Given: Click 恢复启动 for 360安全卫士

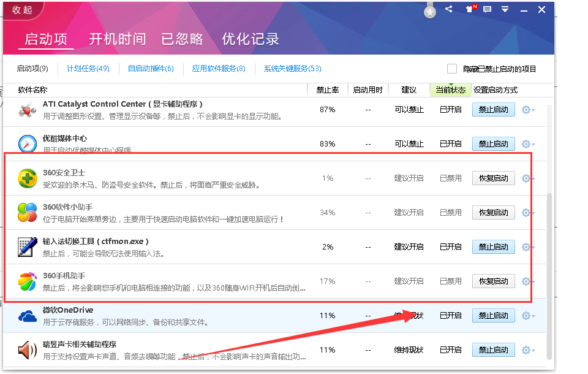Looking at the screenshot, I should pyautogui.click(x=494, y=178).
